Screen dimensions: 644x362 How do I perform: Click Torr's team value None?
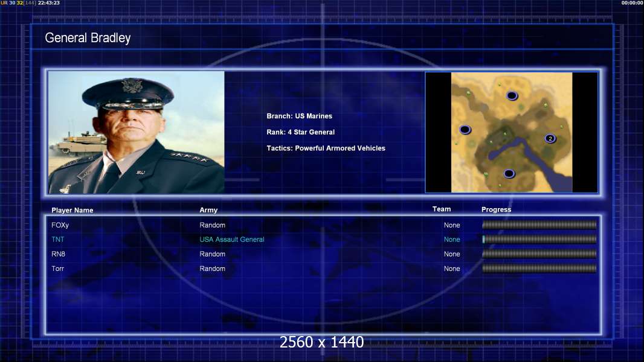452,268
